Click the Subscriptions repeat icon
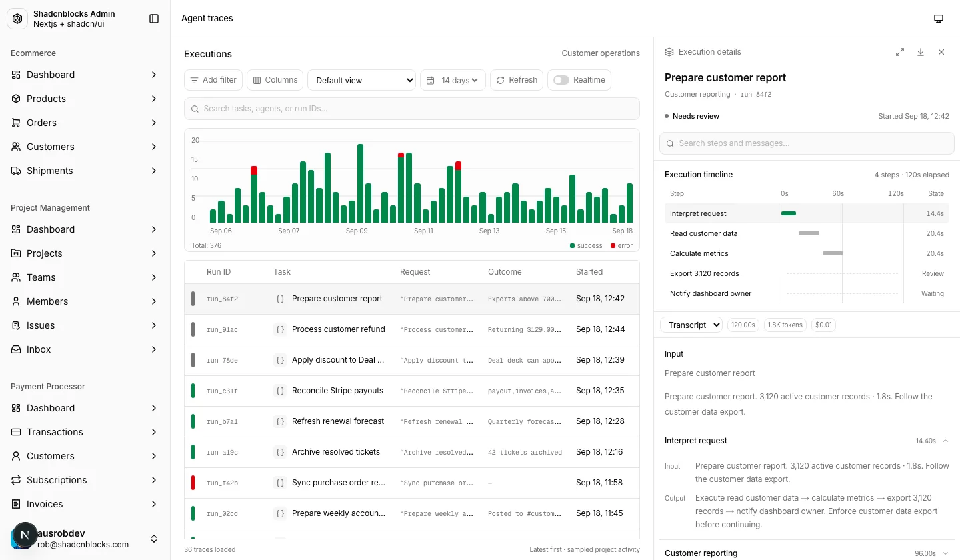 16,480
